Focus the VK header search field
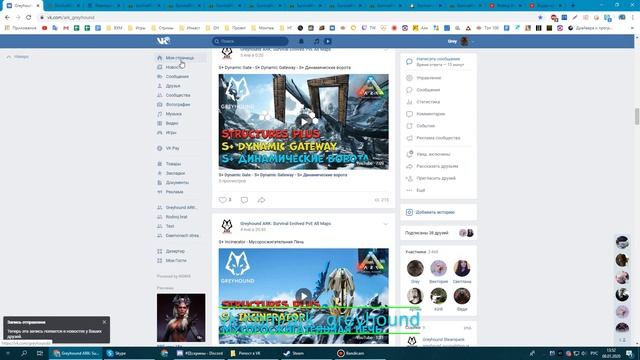This screenshot has width=640, height=360. coord(250,41)
